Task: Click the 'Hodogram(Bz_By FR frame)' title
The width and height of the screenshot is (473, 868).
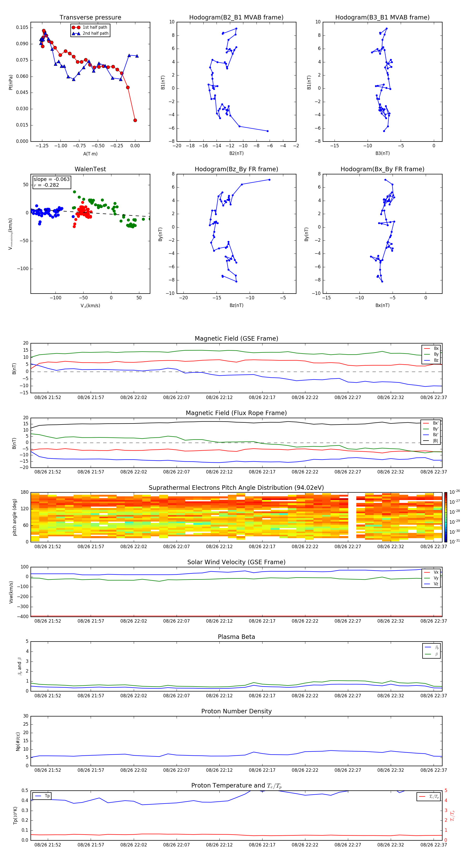Action: click(236, 169)
